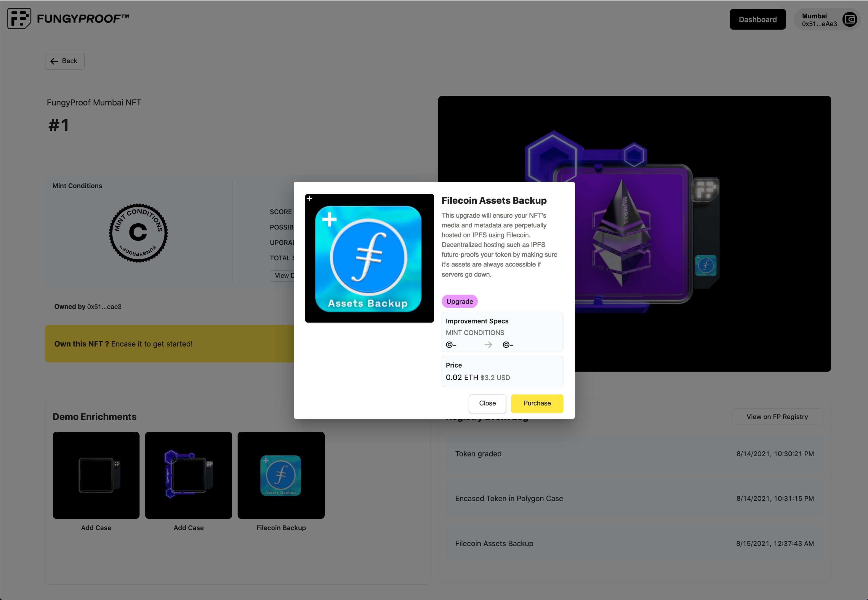Open View on FP Registry
The height and width of the screenshot is (600, 868).
coord(777,417)
